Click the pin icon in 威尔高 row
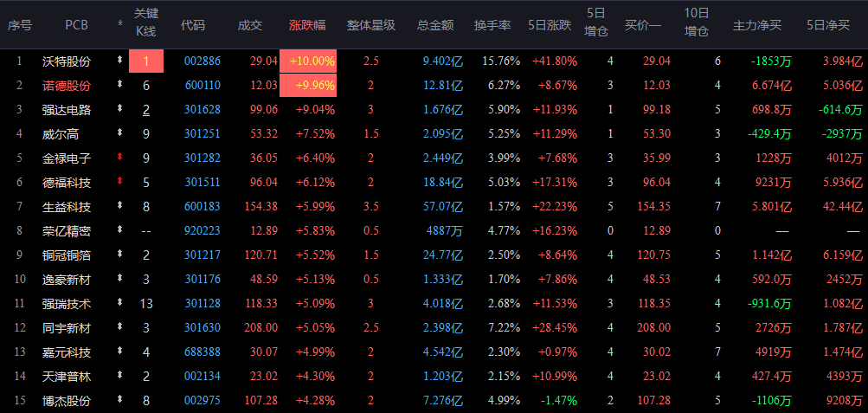This screenshot has width=868, height=413. click(119, 132)
